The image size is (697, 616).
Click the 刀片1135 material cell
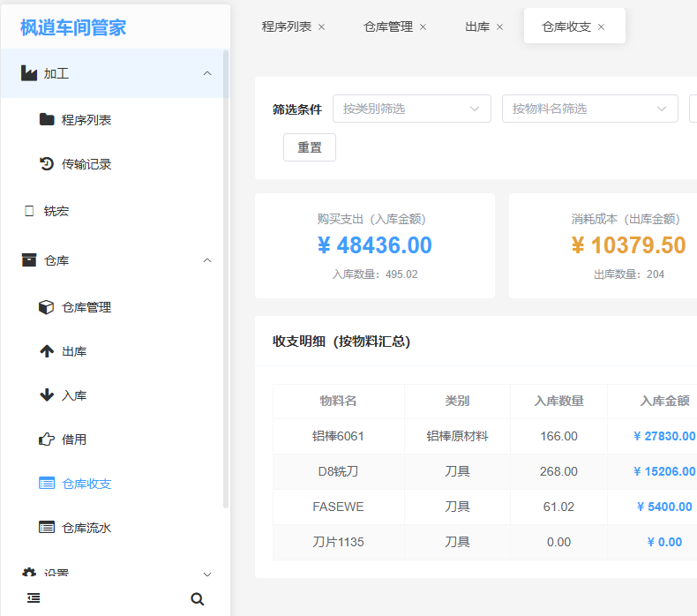click(x=338, y=542)
